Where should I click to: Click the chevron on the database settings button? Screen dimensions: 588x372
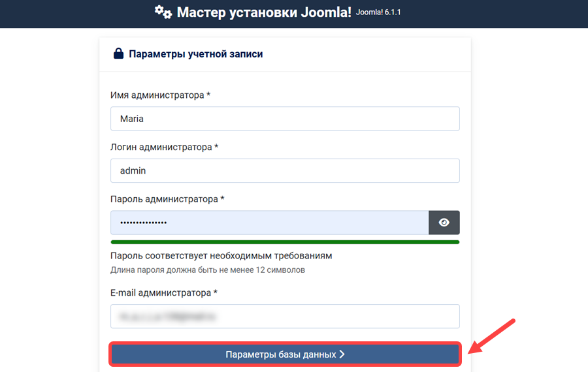tap(342, 354)
